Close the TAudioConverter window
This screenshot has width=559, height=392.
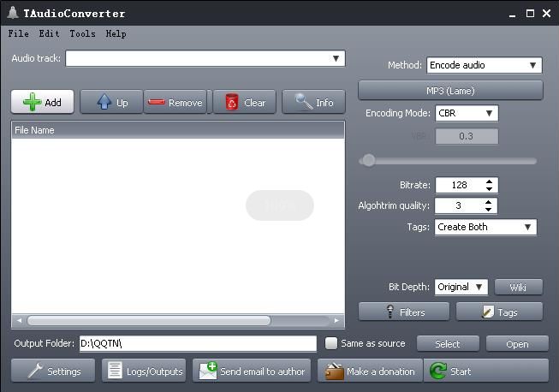(546, 14)
